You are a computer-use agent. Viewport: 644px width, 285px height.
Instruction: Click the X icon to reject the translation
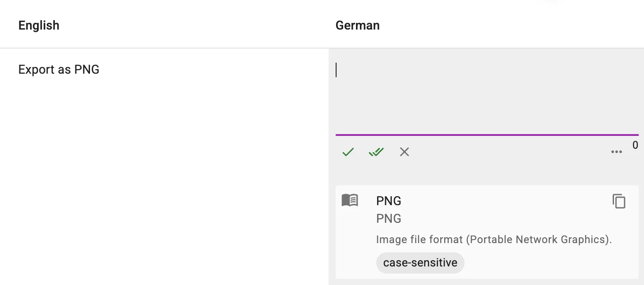[x=404, y=152]
